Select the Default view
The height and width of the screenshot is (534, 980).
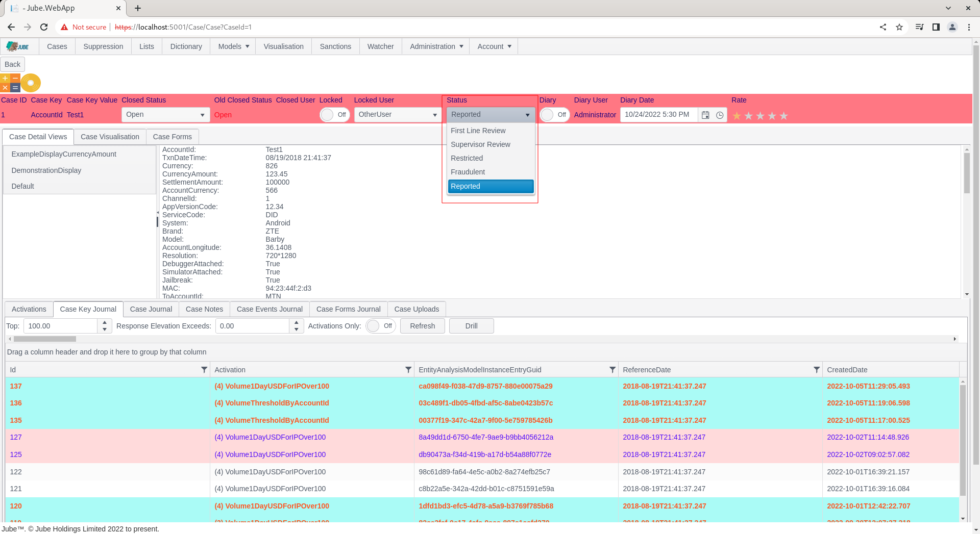click(79, 186)
